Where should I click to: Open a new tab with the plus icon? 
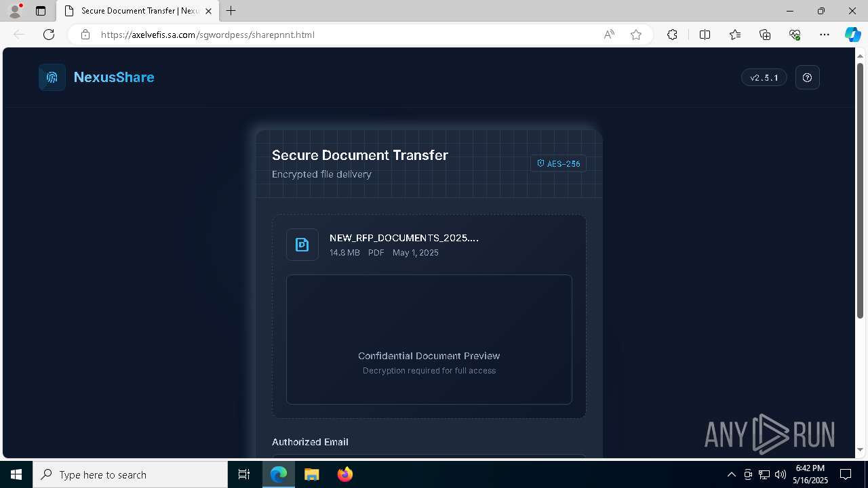click(x=231, y=11)
